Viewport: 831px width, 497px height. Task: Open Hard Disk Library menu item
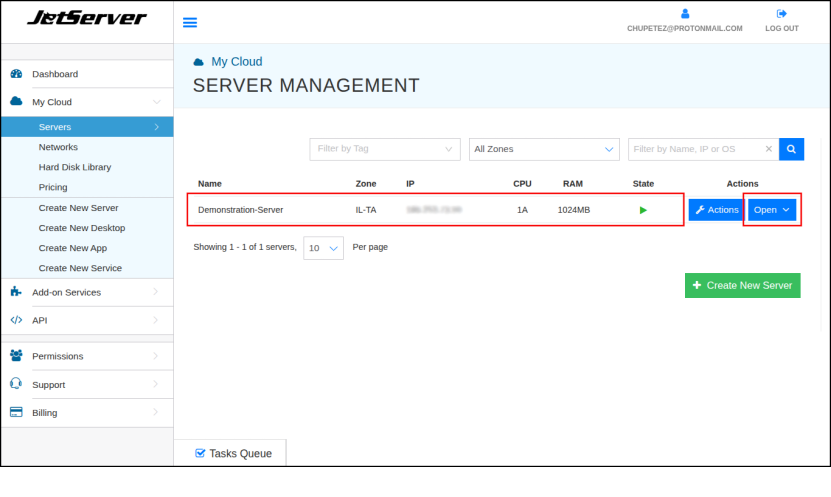point(75,167)
